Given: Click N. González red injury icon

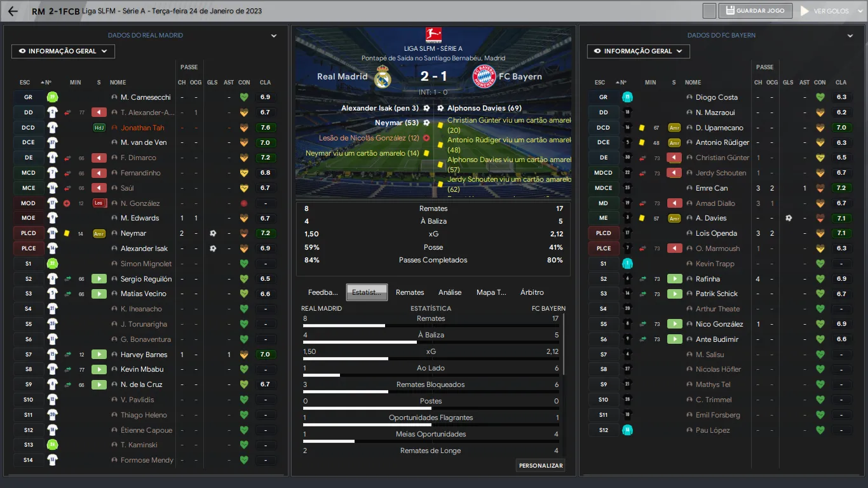Looking at the screenshot, I should [x=67, y=203].
